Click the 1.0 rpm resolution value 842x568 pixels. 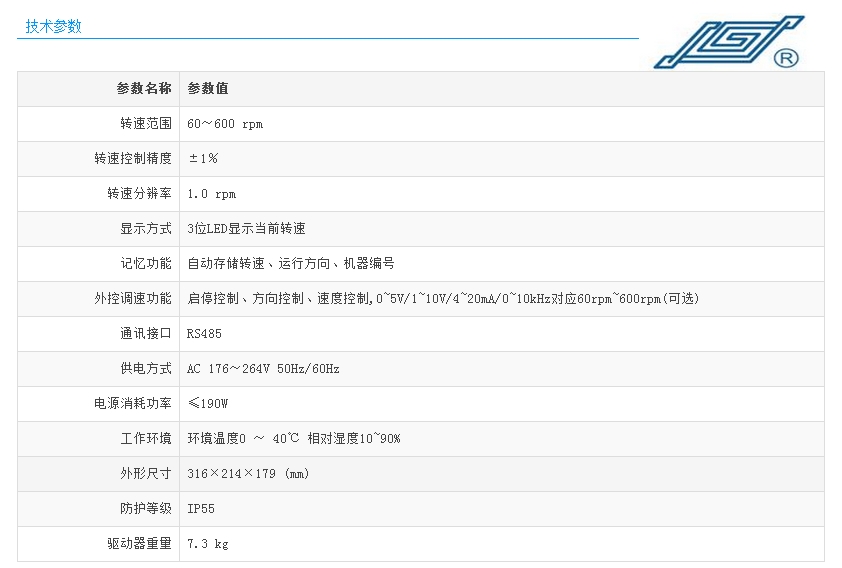pyautogui.click(x=212, y=194)
